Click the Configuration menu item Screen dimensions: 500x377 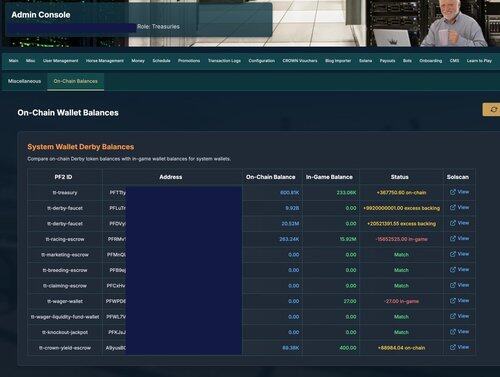pos(262,61)
